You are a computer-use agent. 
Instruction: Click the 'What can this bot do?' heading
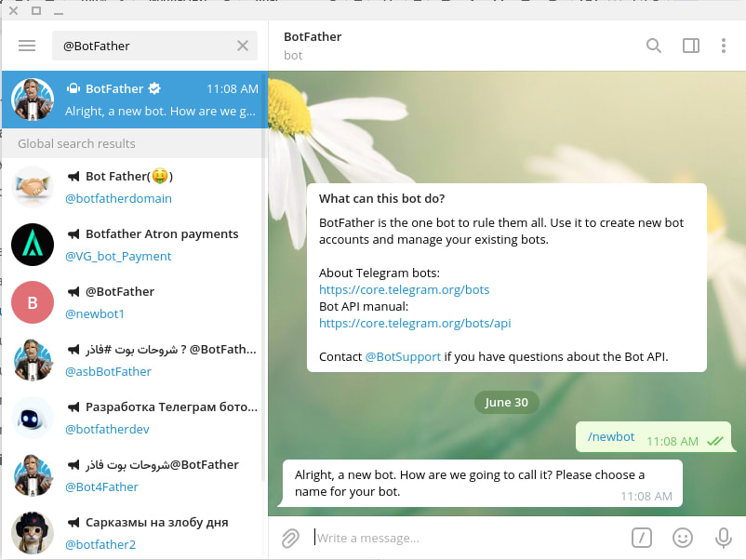click(381, 198)
